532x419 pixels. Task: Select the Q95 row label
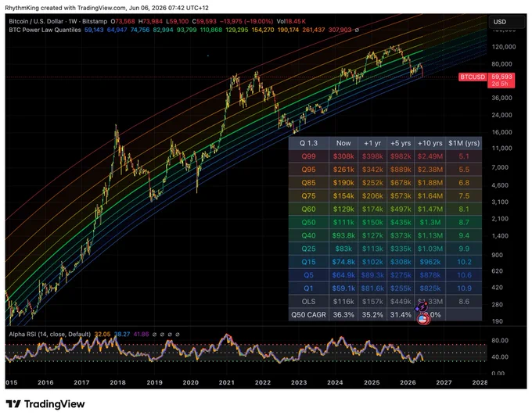tap(308, 170)
